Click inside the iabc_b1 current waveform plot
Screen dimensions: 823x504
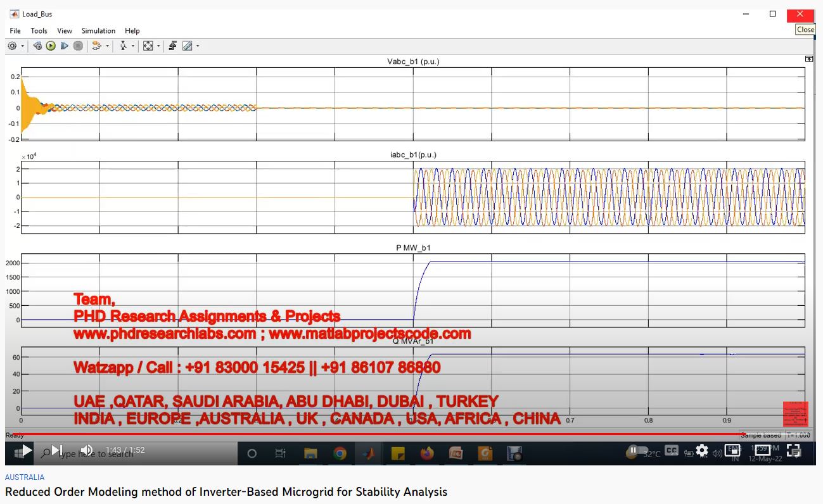click(x=413, y=197)
